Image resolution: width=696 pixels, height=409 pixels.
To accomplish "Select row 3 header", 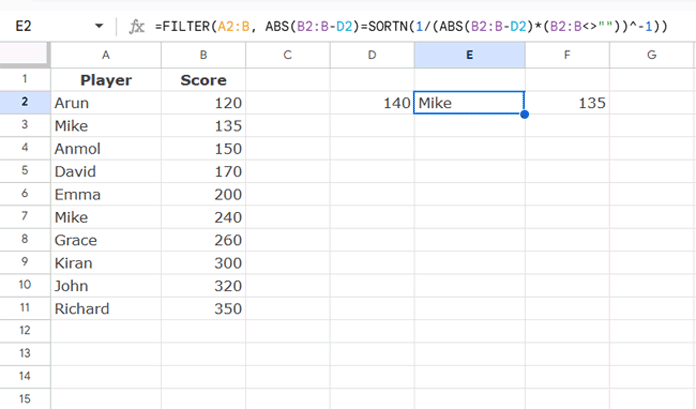I will click(25, 126).
